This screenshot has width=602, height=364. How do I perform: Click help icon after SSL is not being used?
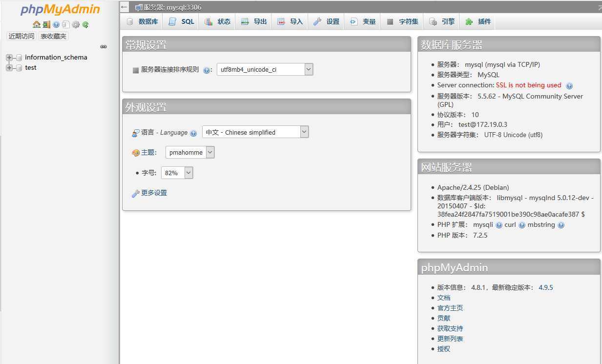[569, 86]
